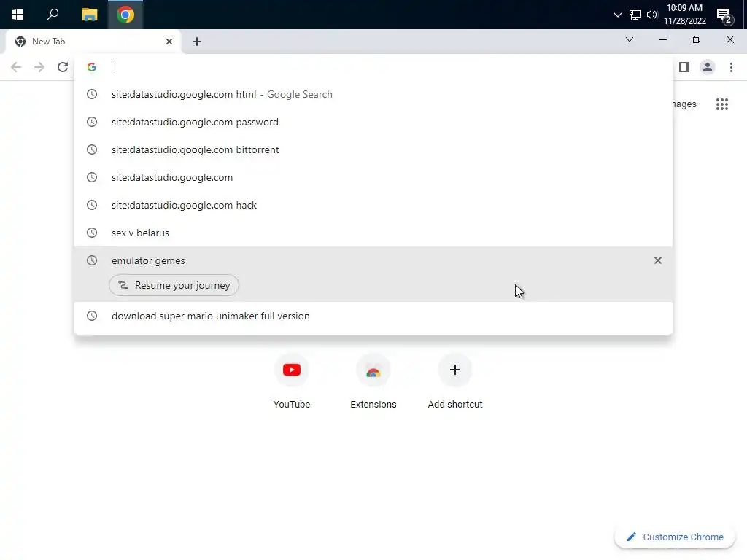This screenshot has width=747, height=560.
Task: Select suggestion 'site:datastudio.google.com password'
Action: [373, 122]
